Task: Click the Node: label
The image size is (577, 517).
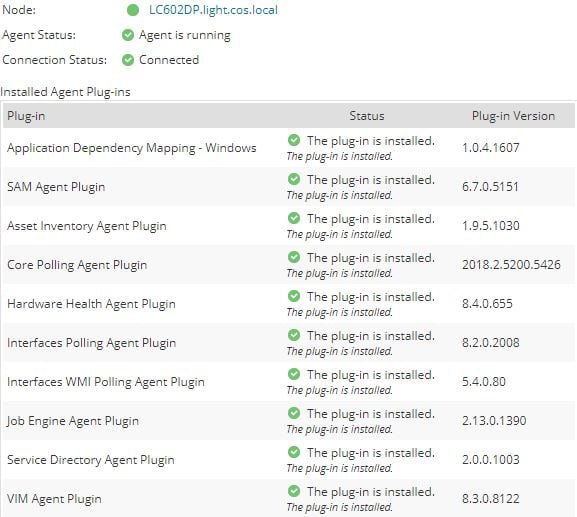Action: tap(19, 10)
